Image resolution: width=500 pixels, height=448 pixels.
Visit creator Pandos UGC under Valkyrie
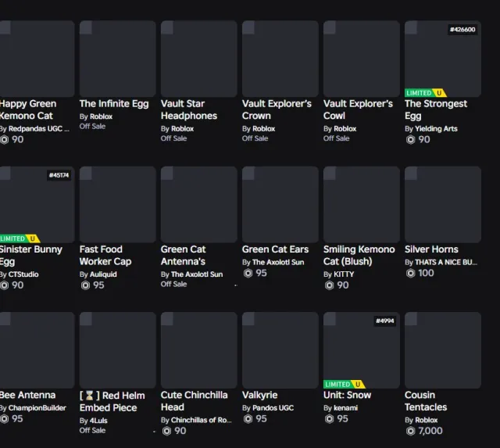tap(273, 408)
